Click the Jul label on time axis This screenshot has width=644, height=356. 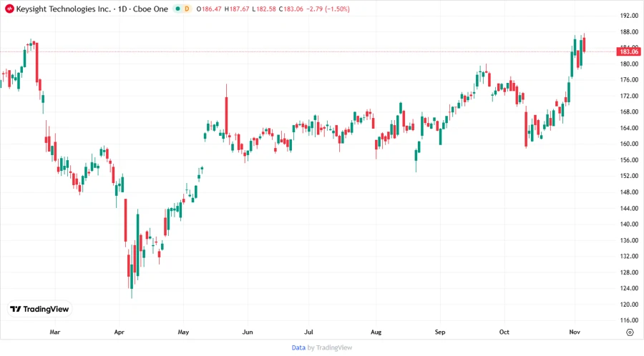point(308,332)
